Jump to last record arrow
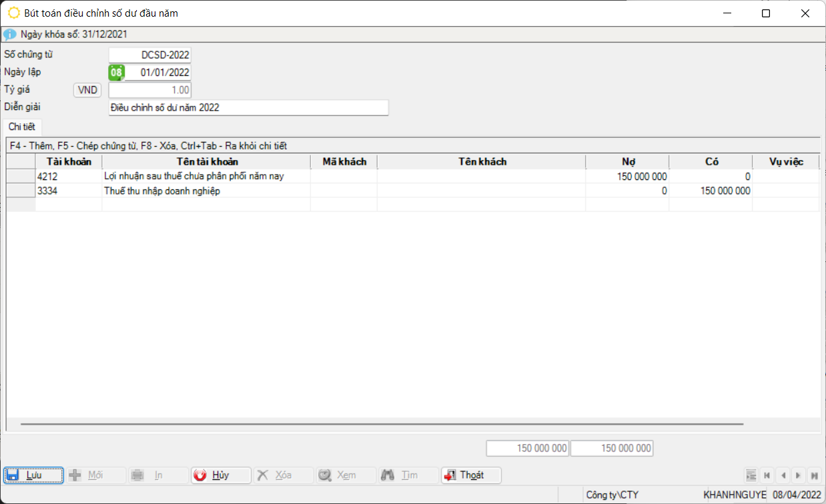Image resolution: width=826 pixels, height=504 pixels. click(814, 475)
